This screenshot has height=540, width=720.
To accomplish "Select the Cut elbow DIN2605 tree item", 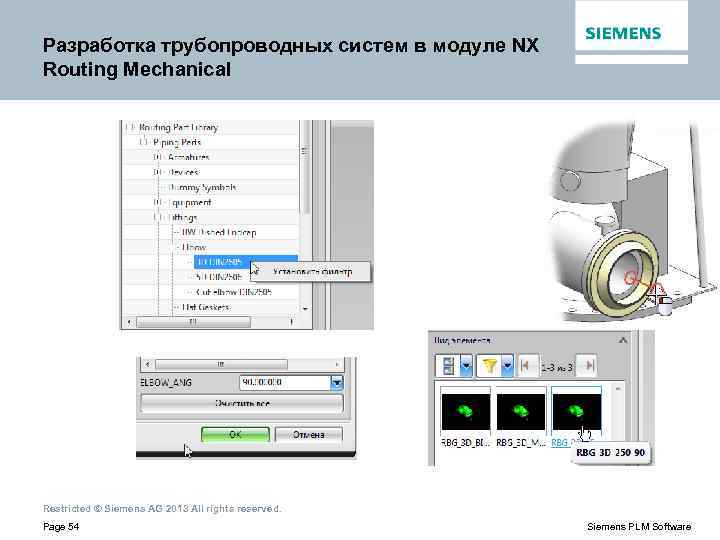I will 234,292.
